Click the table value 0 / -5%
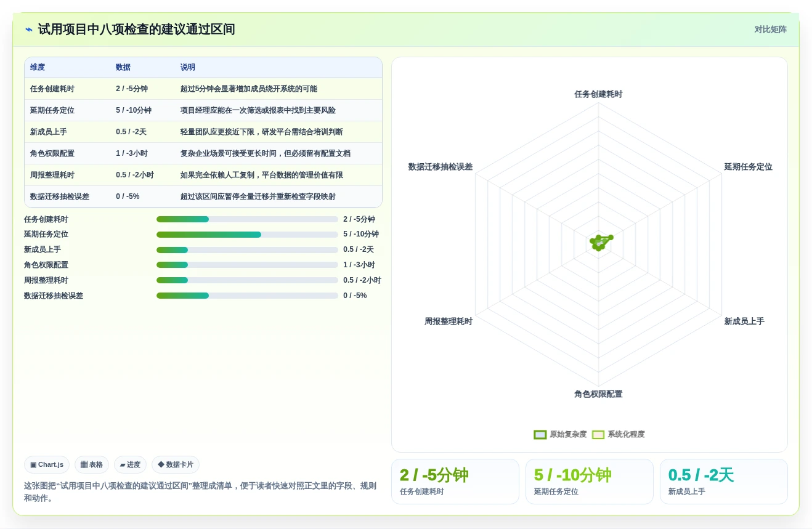Viewport: 812px width, 529px height. click(x=128, y=197)
